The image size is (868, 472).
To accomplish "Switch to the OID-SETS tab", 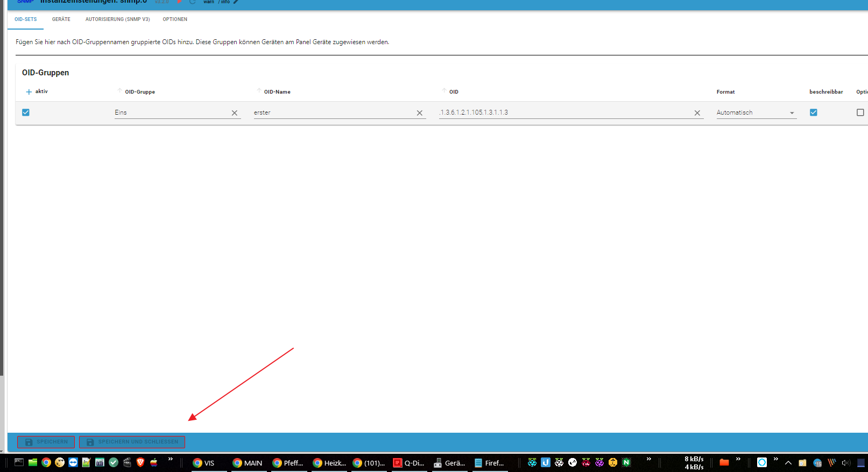I will [26, 19].
